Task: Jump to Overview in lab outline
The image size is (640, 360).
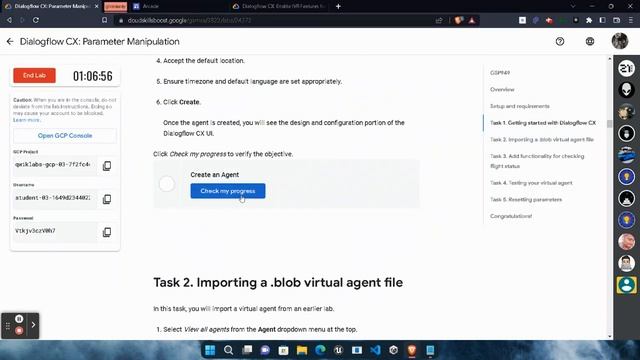Action: 502,89
